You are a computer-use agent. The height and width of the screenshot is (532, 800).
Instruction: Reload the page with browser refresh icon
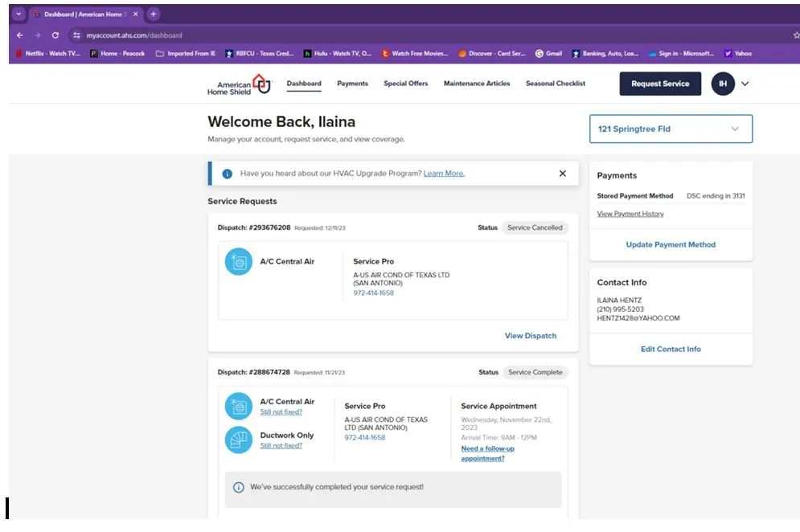(x=55, y=35)
